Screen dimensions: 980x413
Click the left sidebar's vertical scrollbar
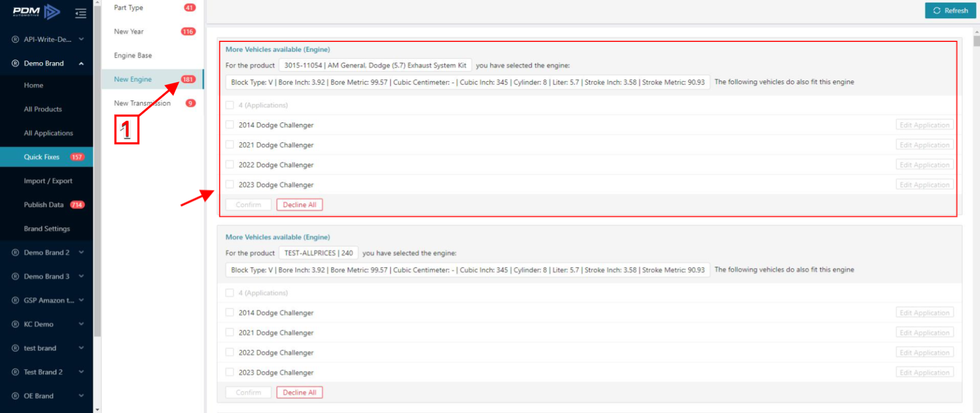point(97,172)
